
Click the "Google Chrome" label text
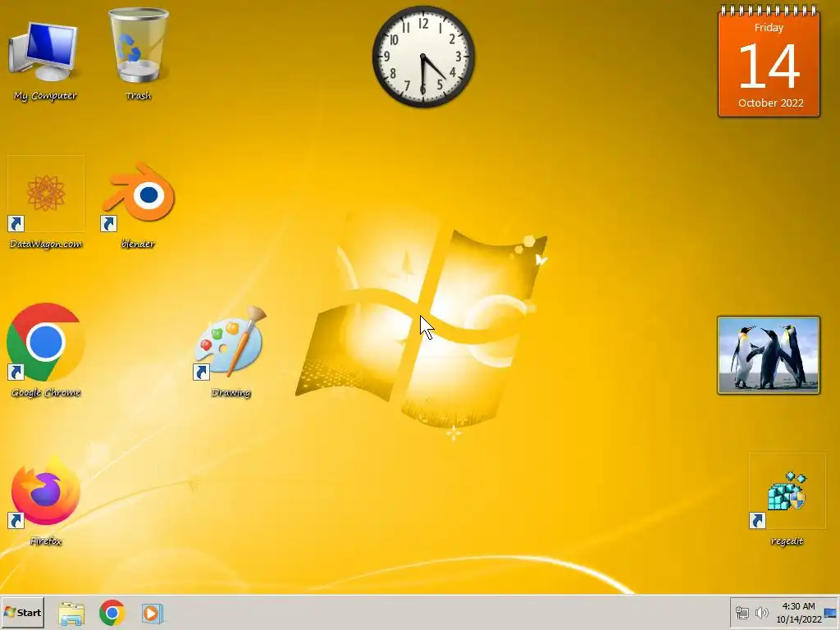click(x=46, y=393)
